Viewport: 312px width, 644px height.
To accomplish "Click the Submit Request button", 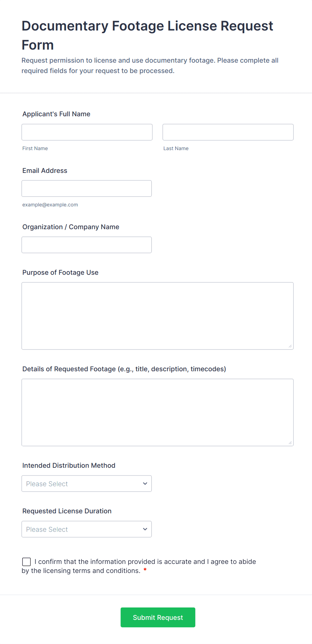I will (158, 617).
